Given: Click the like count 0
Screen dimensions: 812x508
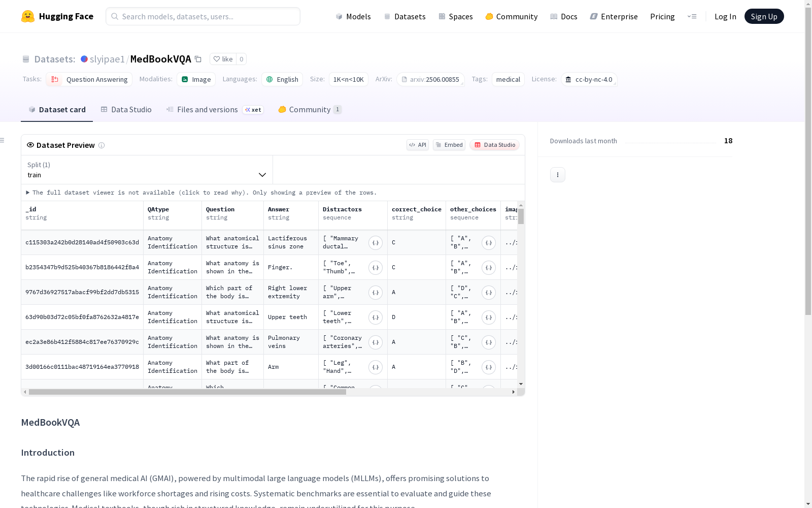Looking at the screenshot, I should (x=242, y=59).
